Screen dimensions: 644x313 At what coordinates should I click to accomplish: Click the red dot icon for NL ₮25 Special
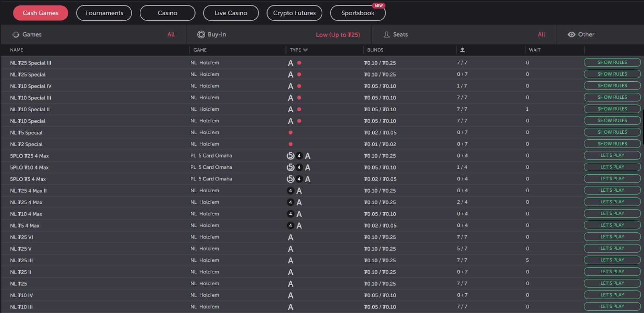299,75
